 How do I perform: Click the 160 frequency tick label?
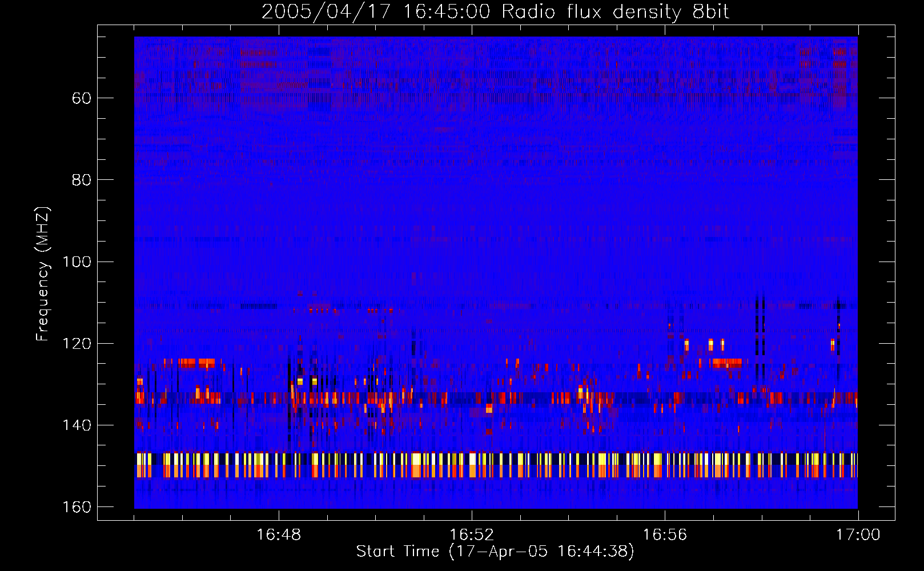coord(77,507)
